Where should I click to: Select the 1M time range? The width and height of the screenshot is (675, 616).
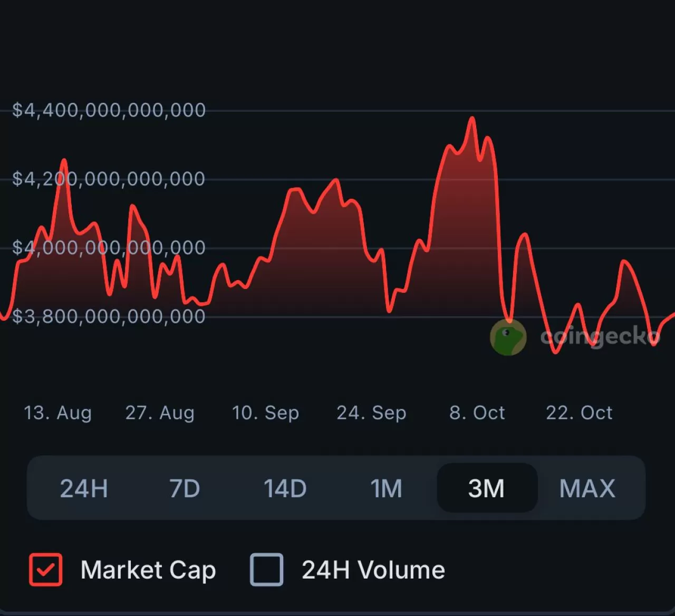tap(385, 488)
